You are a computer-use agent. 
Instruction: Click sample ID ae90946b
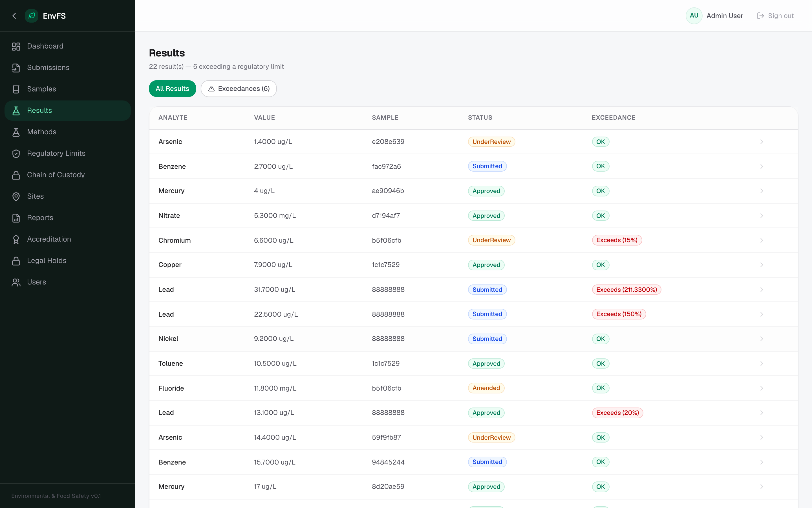(388, 191)
